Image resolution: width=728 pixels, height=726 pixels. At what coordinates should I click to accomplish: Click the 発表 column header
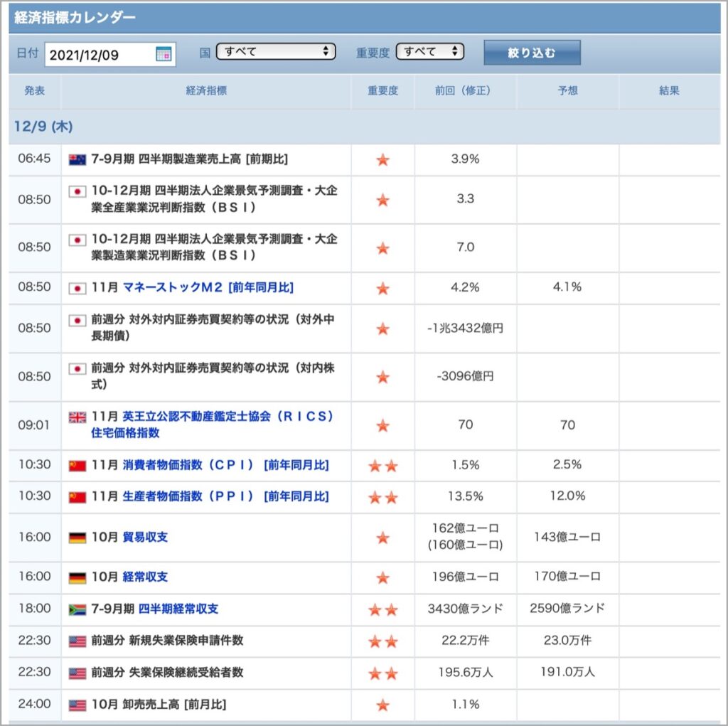click(34, 90)
